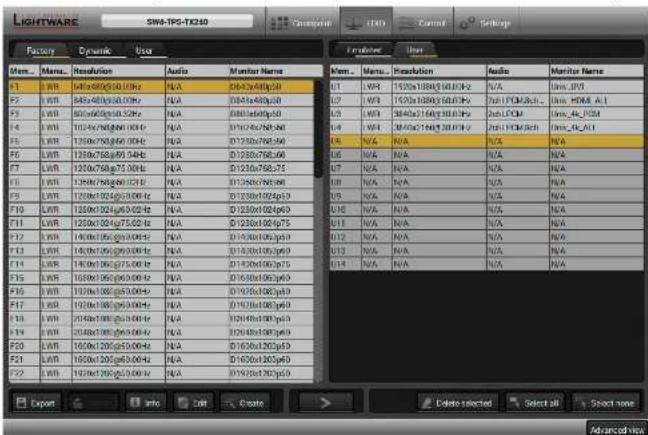
Task: Select the U3 row named Univ_4K_PCM
Action: [486, 114]
